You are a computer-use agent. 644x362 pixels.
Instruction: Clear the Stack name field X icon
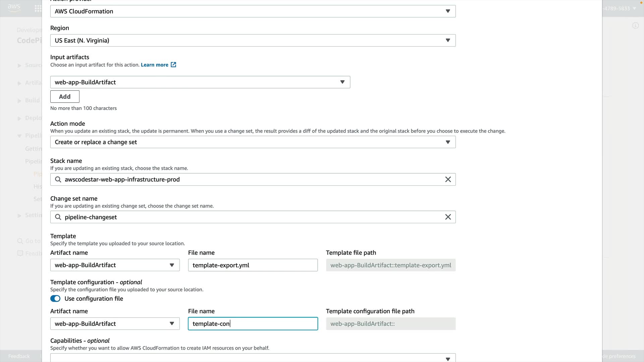pos(448,179)
